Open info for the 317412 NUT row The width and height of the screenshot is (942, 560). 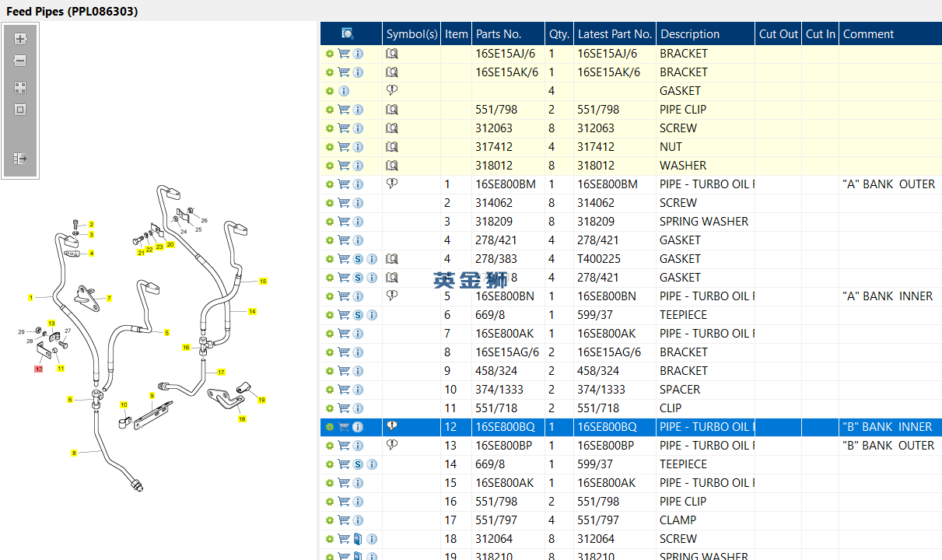(x=358, y=147)
